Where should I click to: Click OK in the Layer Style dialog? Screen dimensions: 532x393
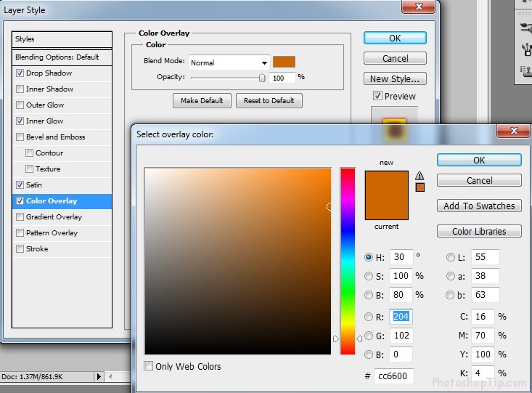pyautogui.click(x=395, y=38)
